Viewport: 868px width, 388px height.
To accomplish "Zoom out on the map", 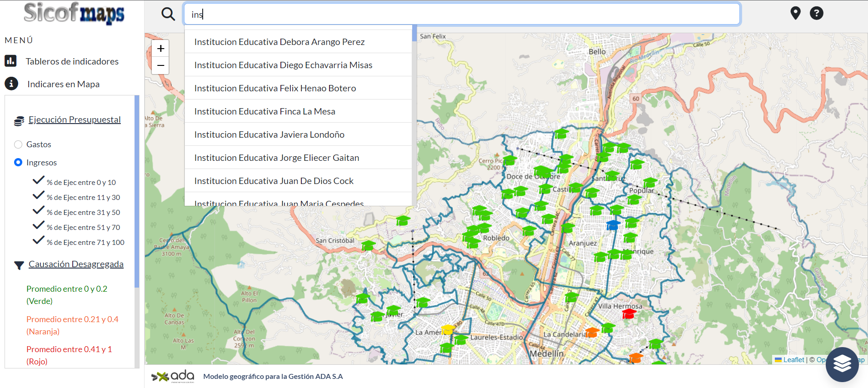I will pos(160,65).
